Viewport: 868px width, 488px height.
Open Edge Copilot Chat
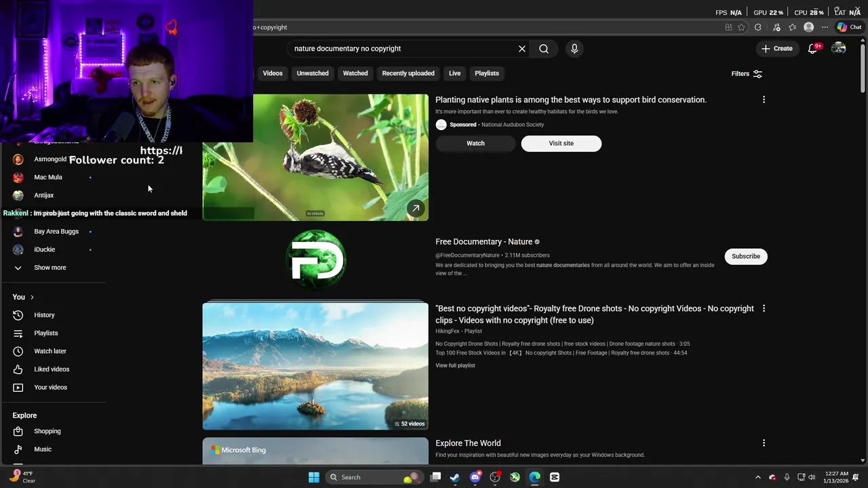pos(849,27)
